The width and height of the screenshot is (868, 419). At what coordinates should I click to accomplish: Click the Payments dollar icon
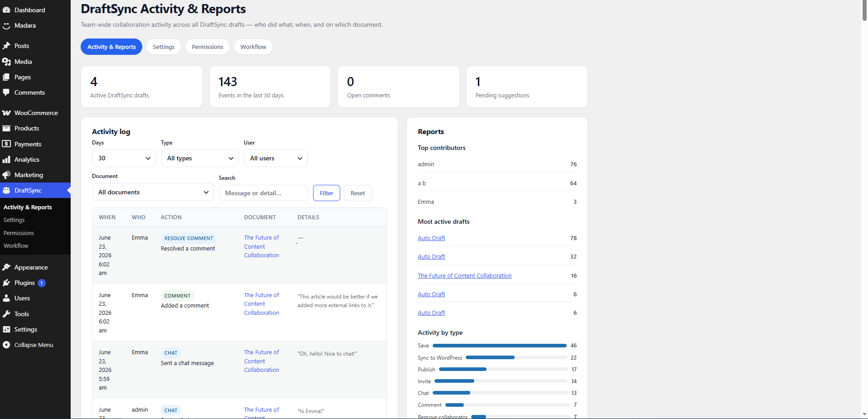[x=6, y=144]
